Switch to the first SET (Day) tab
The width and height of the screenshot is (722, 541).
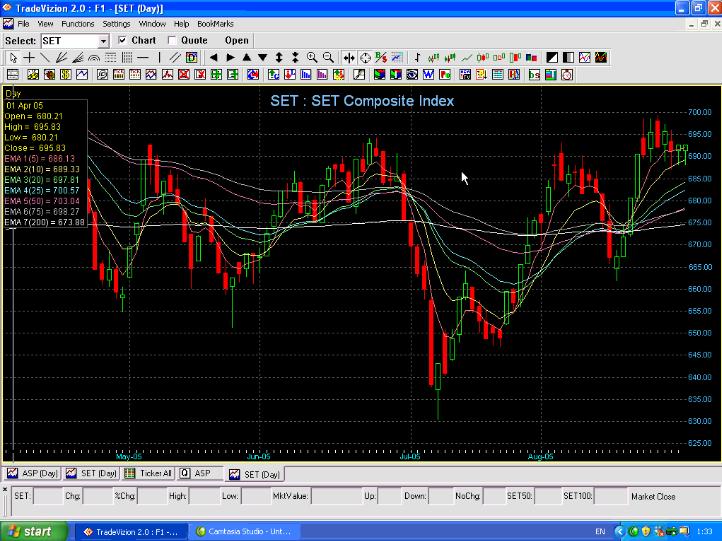click(91, 473)
